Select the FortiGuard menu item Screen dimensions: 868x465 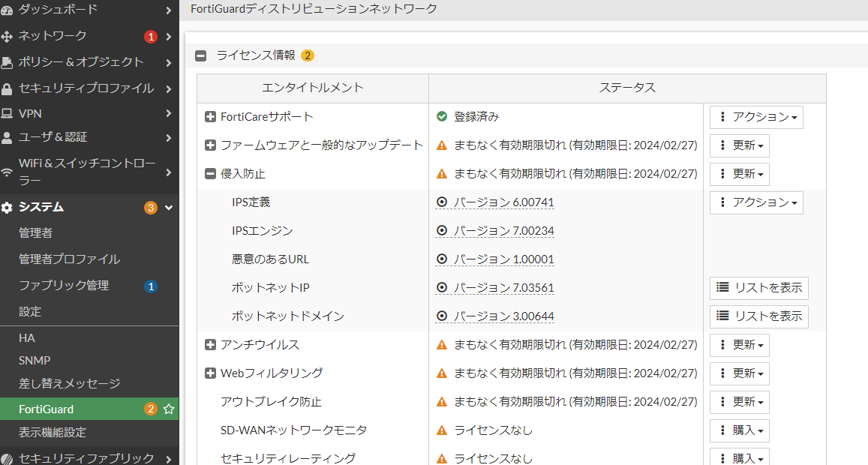pyautogui.click(x=89, y=409)
